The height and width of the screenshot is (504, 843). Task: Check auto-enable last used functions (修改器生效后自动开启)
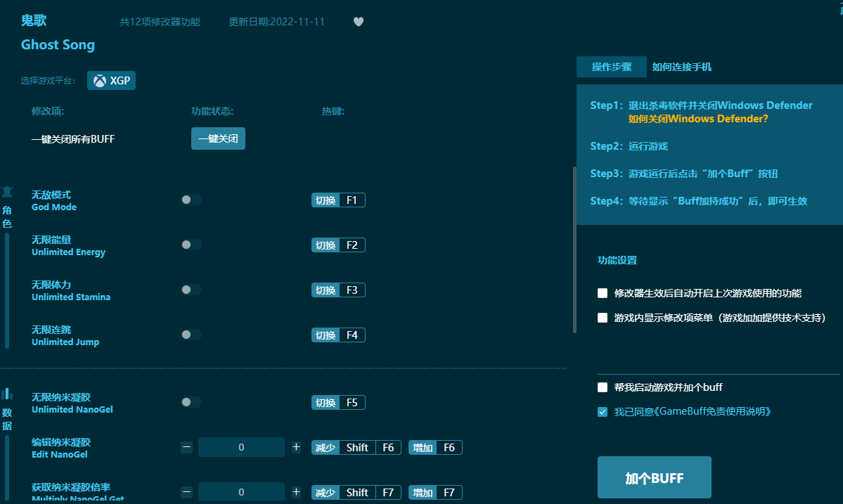click(x=603, y=293)
